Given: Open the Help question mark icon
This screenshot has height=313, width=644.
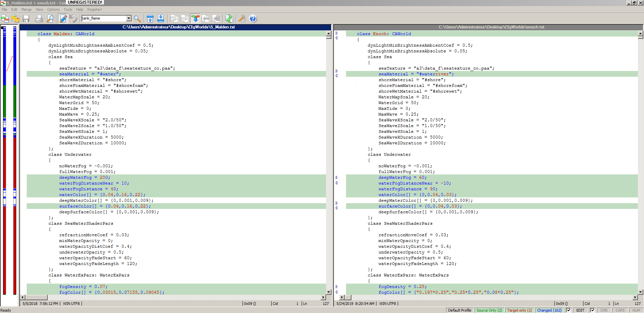Looking at the screenshot, I should [253, 19].
